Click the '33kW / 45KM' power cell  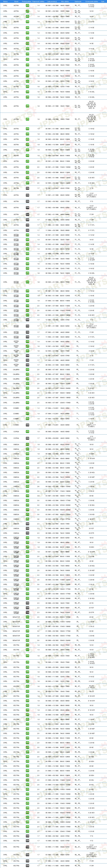(65, 408)
